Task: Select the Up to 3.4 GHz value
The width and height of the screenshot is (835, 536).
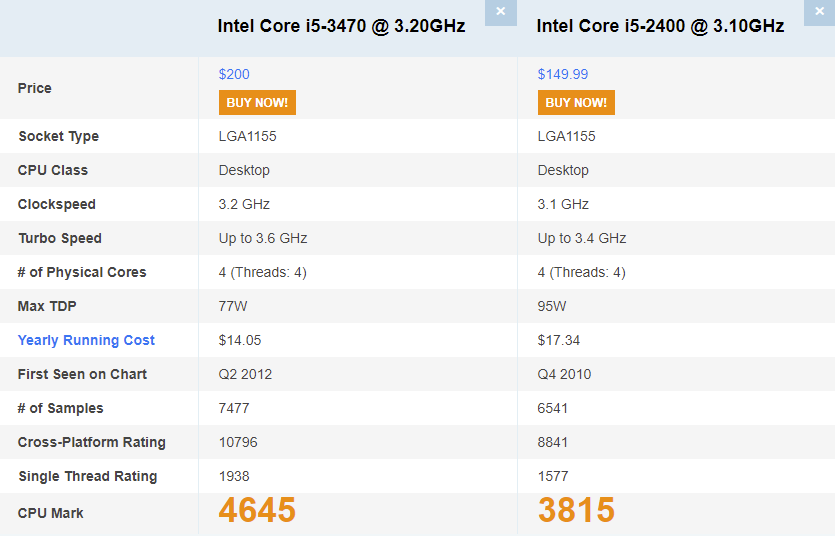Action: click(582, 238)
